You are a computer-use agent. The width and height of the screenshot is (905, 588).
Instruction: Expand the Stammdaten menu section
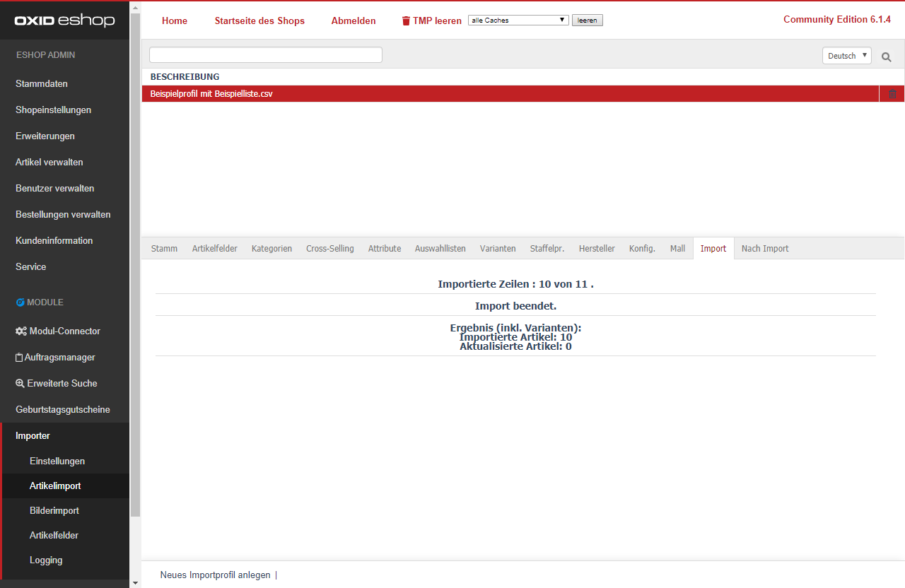[x=42, y=83]
